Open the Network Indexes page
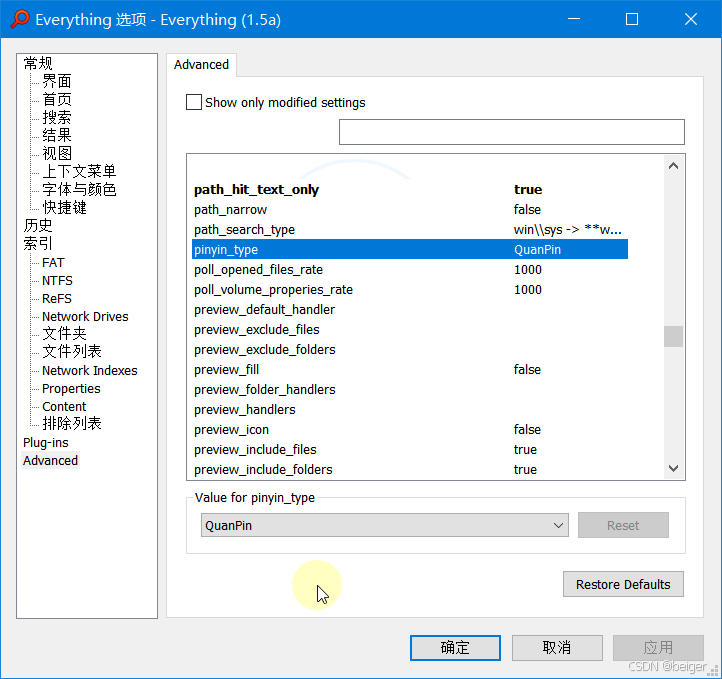Image resolution: width=722 pixels, height=679 pixels. click(90, 371)
